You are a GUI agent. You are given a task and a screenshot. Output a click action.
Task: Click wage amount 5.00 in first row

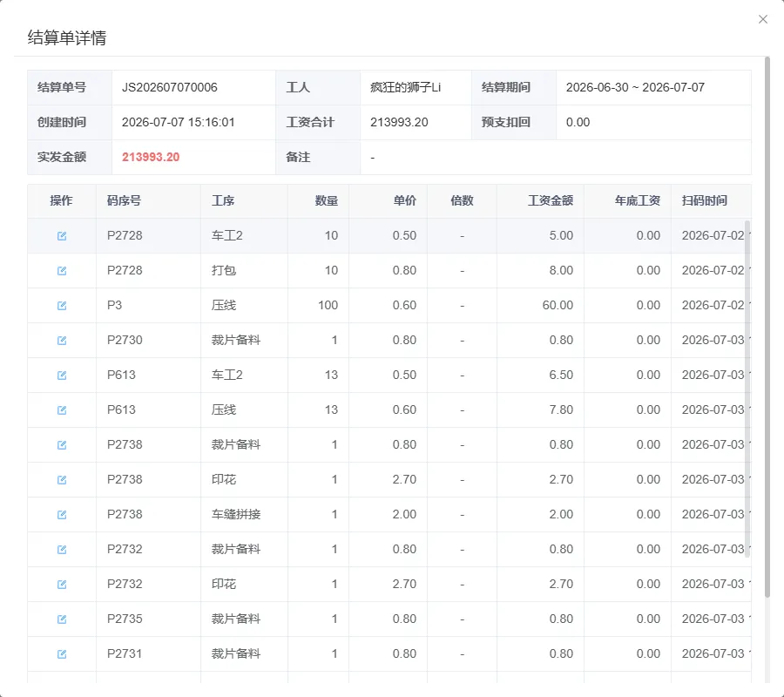pyautogui.click(x=561, y=235)
